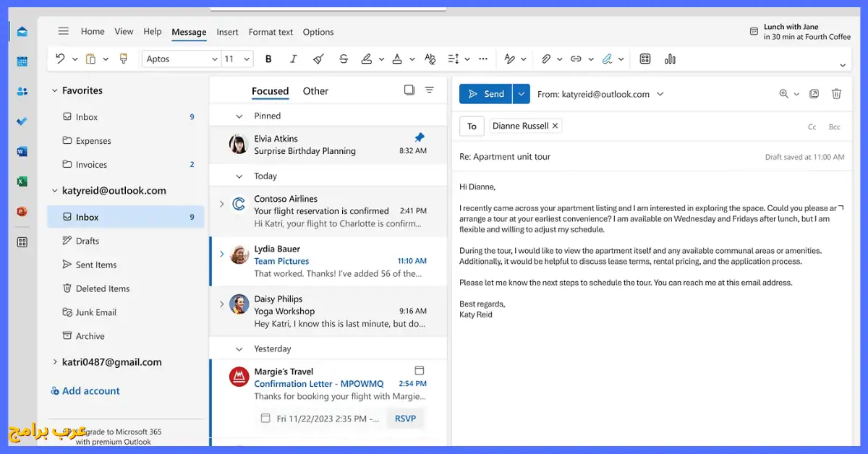This screenshot has width=868, height=454.
Task: Collapse the Pinned group
Action: 239,116
